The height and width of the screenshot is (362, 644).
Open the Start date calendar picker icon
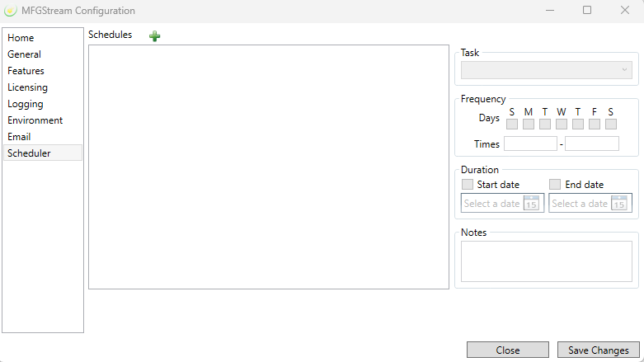click(532, 203)
